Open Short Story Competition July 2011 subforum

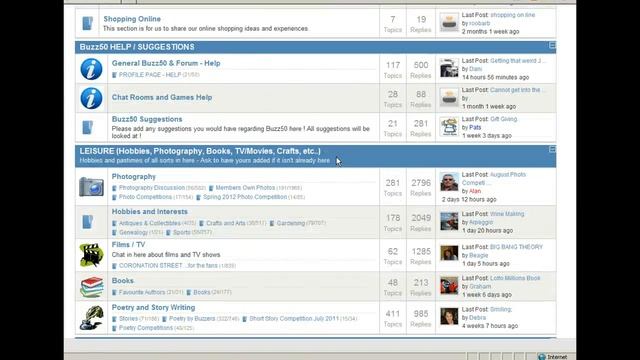point(294,319)
